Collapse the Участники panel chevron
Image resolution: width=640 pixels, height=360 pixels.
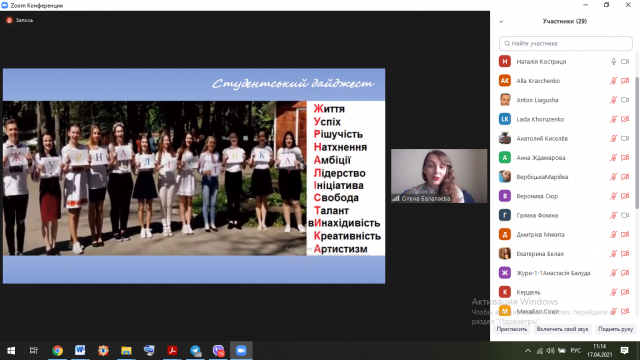501,22
